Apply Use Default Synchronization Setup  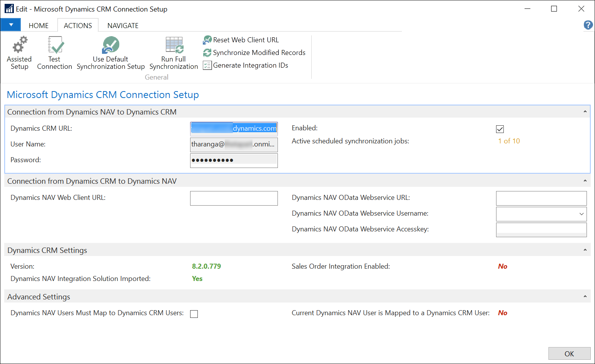[110, 53]
